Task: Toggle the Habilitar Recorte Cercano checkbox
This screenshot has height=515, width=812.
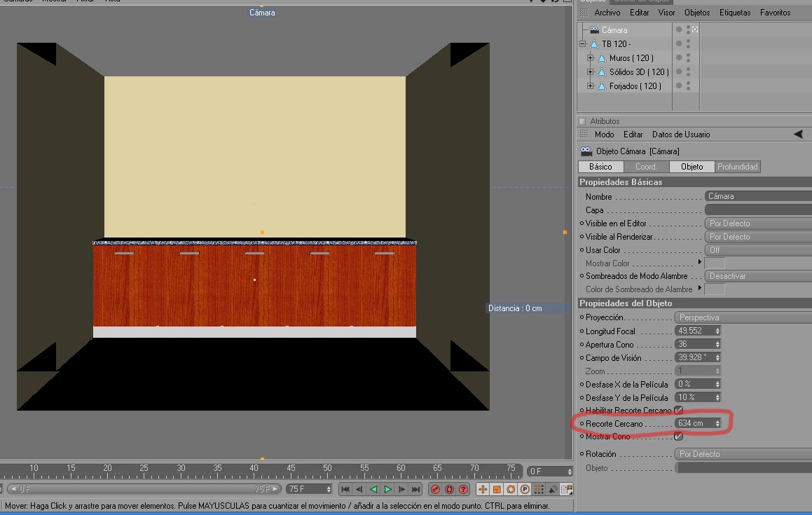Action: point(678,411)
